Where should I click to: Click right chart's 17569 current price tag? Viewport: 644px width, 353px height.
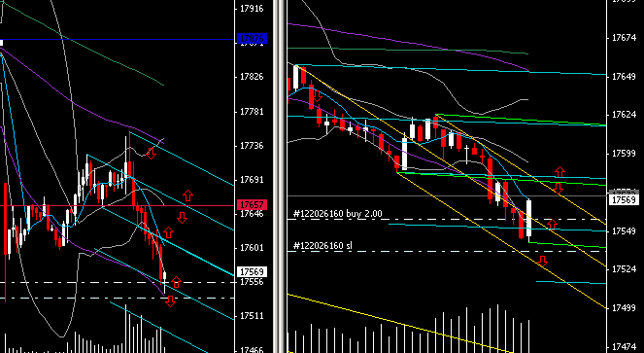tap(625, 200)
